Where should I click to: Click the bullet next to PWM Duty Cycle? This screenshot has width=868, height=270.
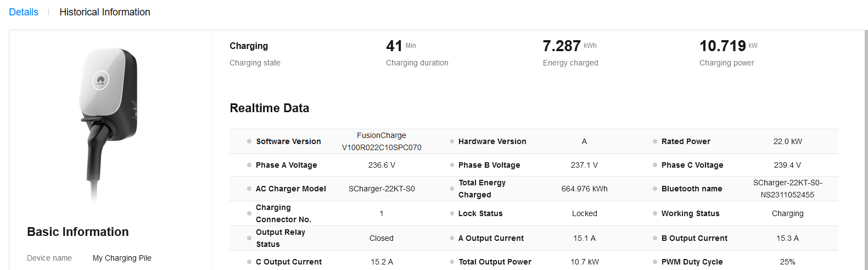[x=655, y=262]
